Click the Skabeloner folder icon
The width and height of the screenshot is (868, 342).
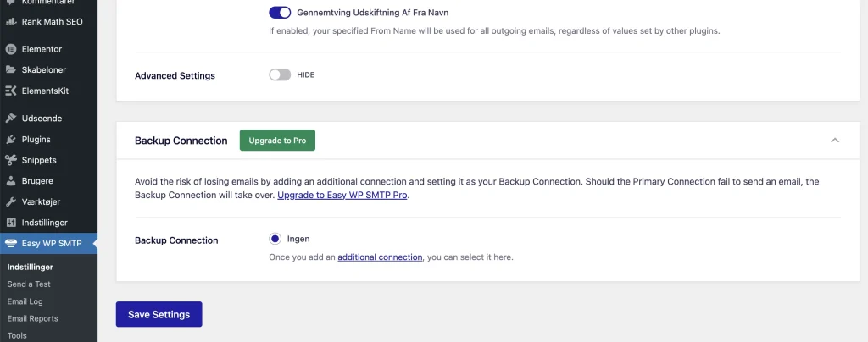(x=10, y=70)
